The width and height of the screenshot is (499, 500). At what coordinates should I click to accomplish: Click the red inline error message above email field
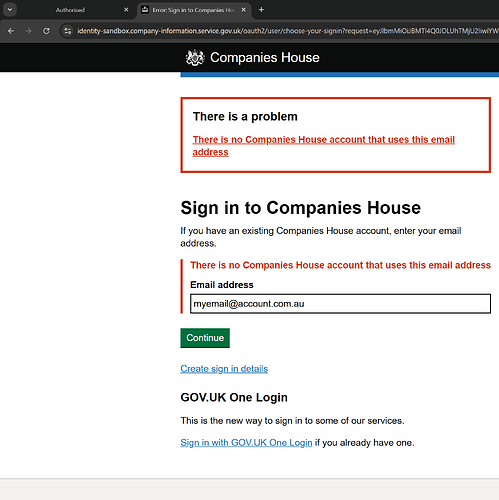point(340,265)
